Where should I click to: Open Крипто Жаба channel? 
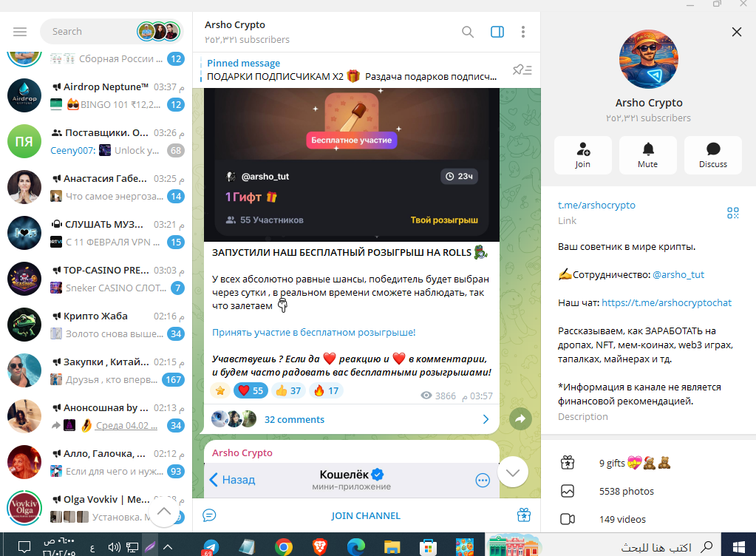(x=96, y=325)
